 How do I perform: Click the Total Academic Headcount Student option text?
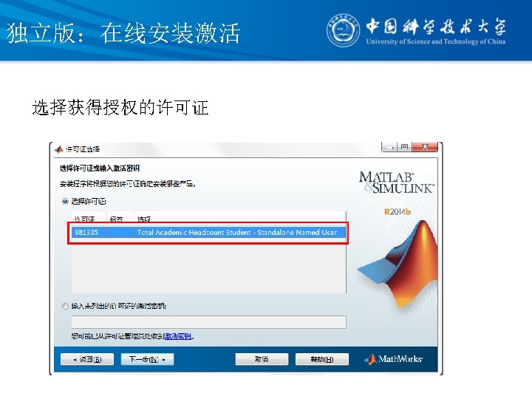(x=237, y=233)
